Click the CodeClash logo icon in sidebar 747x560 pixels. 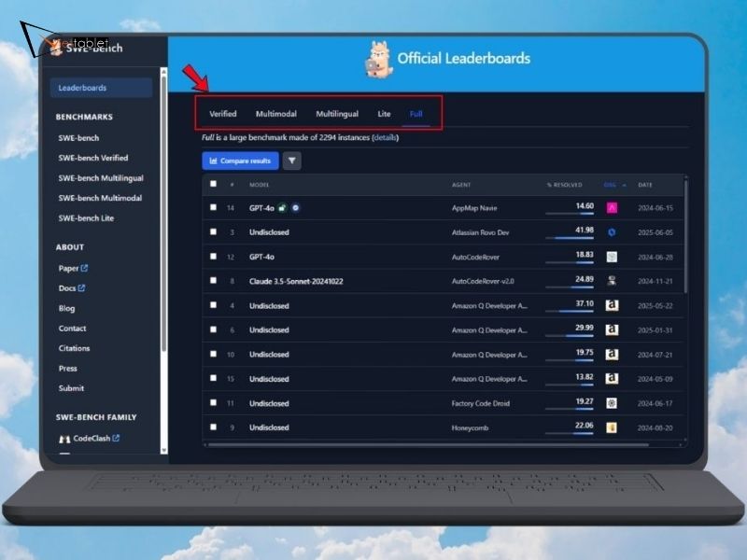[64, 439]
